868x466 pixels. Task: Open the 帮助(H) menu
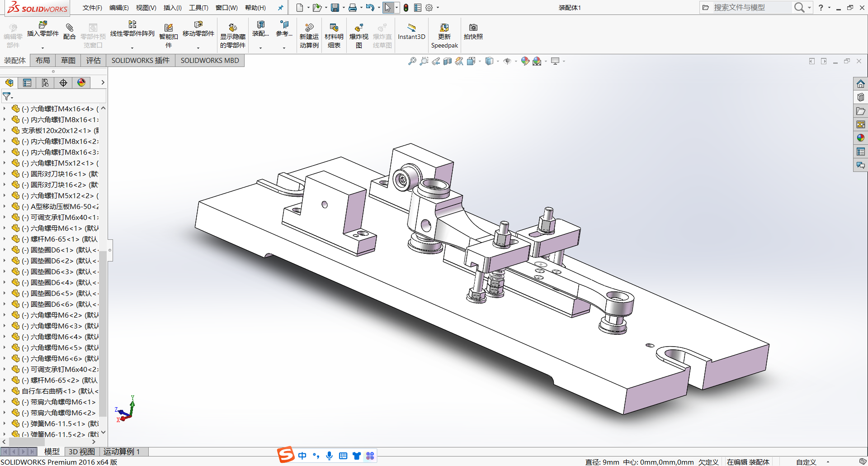tap(255, 8)
